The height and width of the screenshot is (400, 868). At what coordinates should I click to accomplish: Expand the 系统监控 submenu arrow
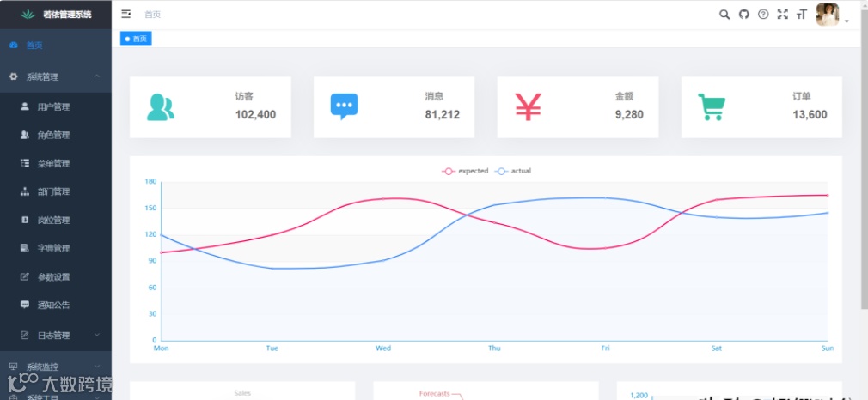[97, 366]
